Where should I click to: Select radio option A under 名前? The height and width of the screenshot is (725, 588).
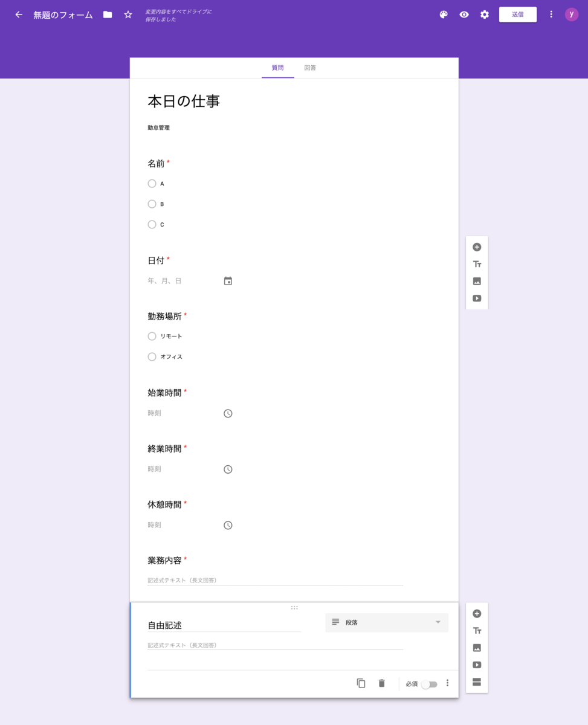click(x=152, y=183)
